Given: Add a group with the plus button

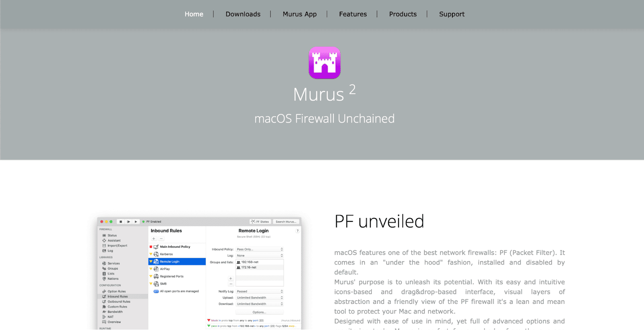Looking at the screenshot, I should (231, 279).
